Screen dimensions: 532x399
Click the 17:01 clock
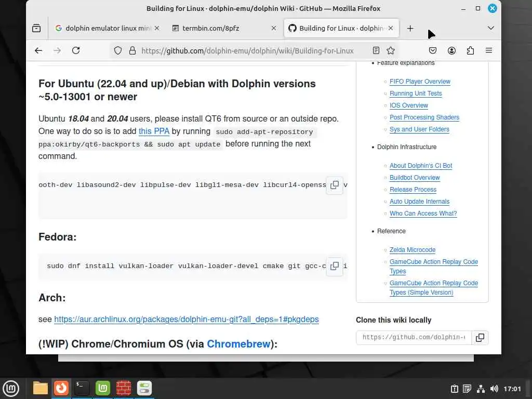(512, 389)
